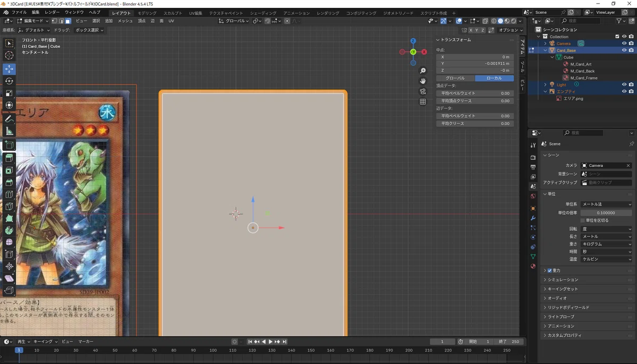637x364 pixels.
Task: Pin the Scene properties panel
Action: 631,144
